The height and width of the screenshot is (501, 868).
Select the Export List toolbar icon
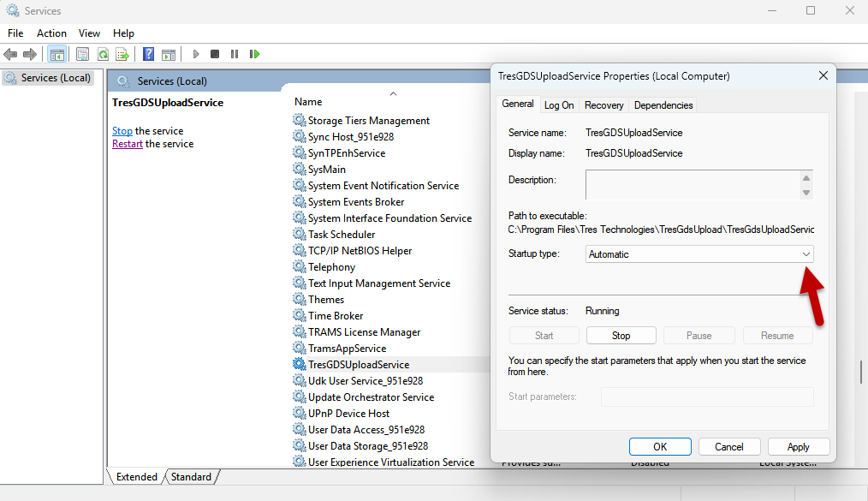click(122, 53)
